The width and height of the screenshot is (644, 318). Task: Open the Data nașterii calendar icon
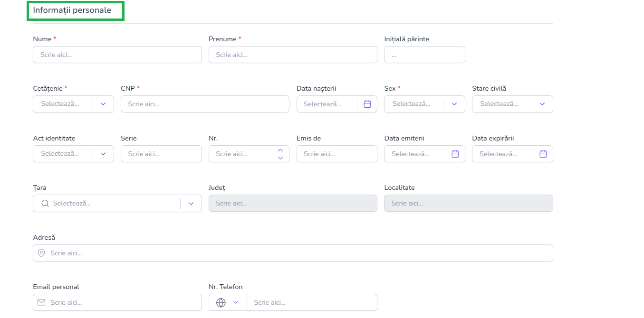click(x=367, y=104)
